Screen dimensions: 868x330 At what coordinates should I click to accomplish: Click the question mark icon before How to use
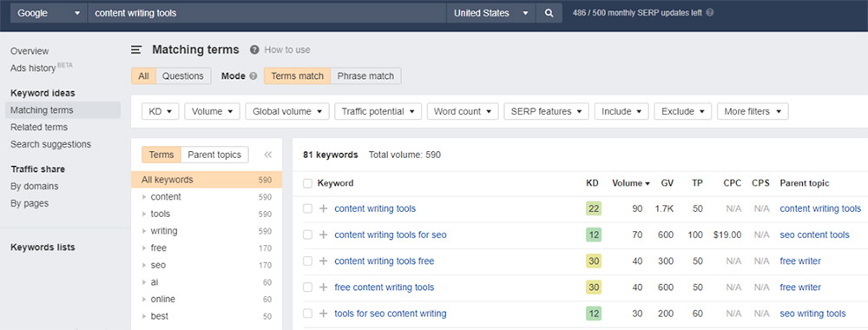tap(254, 49)
